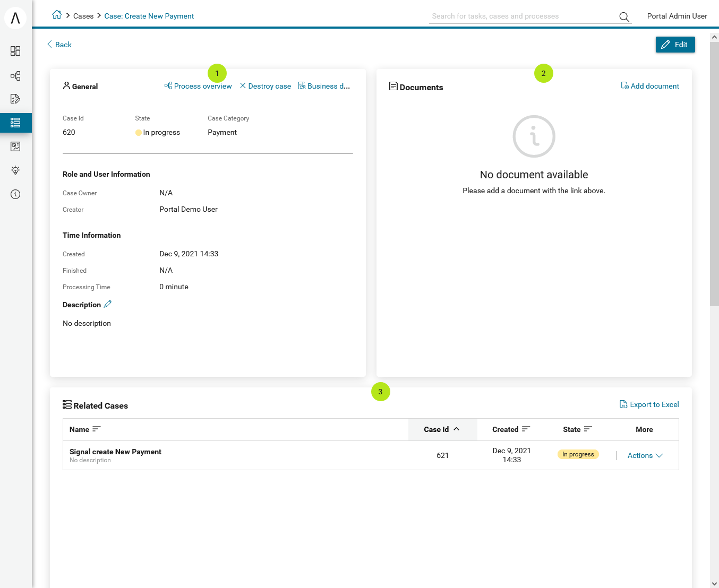Screen dimensions: 719x588
Task: Click Add document link
Action: [x=650, y=86]
